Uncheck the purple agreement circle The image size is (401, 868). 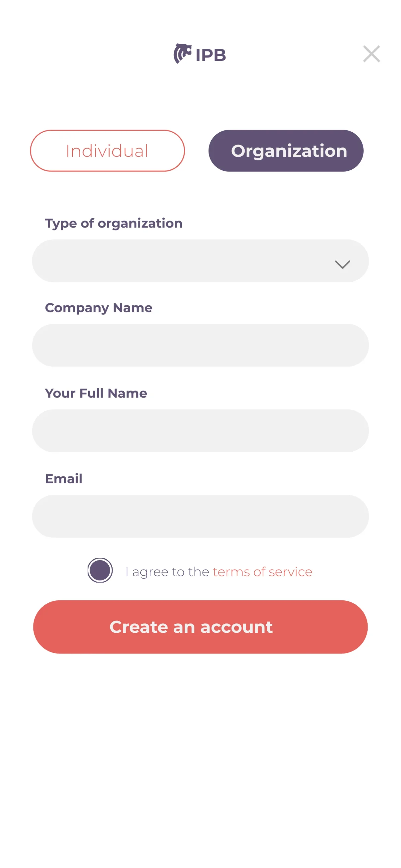pos(100,570)
